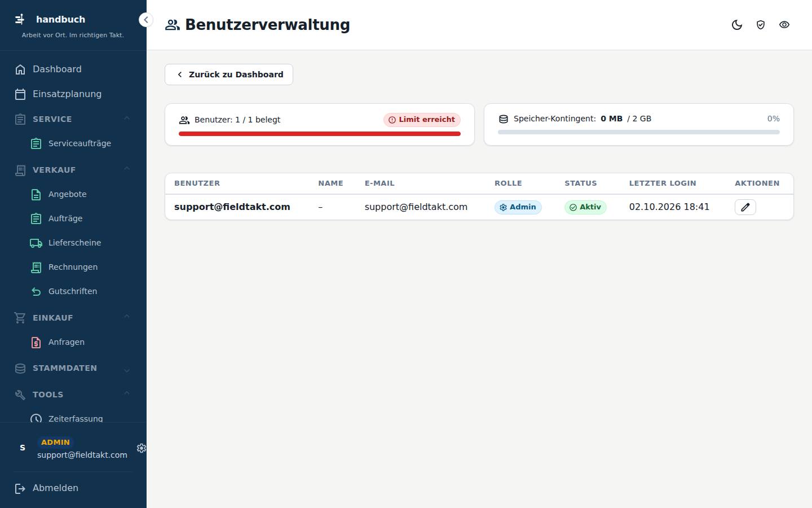Open Anfragen under Einkauf
The height and width of the screenshot is (508, 812).
81,342
